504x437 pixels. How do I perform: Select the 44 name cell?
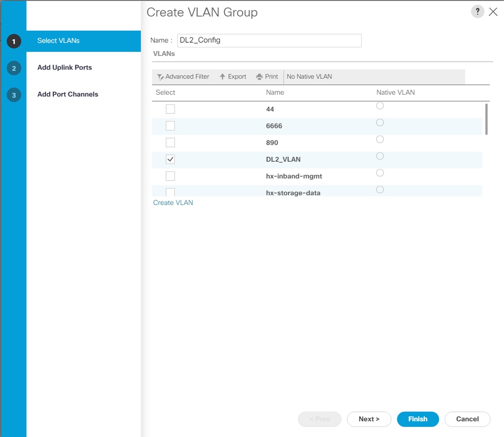[x=270, y=109]
